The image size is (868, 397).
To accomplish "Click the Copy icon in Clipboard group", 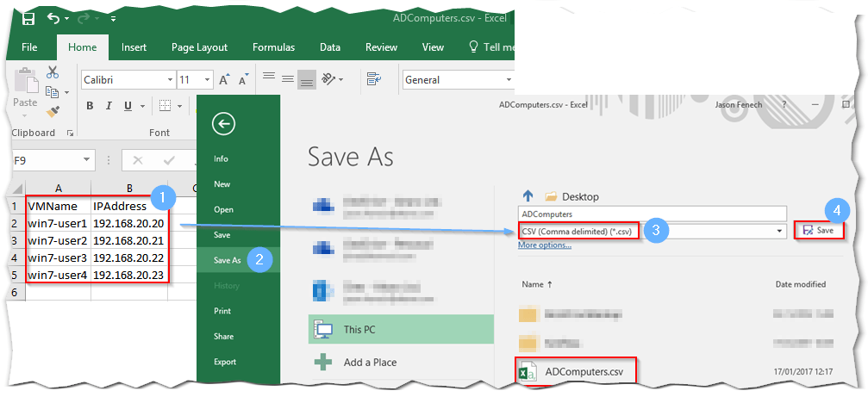I will click(52, 92).
